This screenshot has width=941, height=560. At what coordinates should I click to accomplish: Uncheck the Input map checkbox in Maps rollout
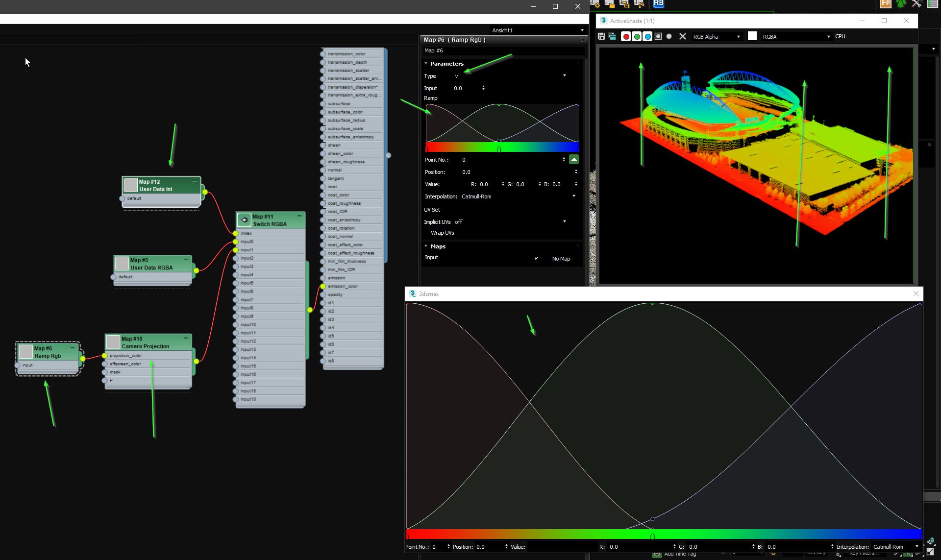click(537, 258)
